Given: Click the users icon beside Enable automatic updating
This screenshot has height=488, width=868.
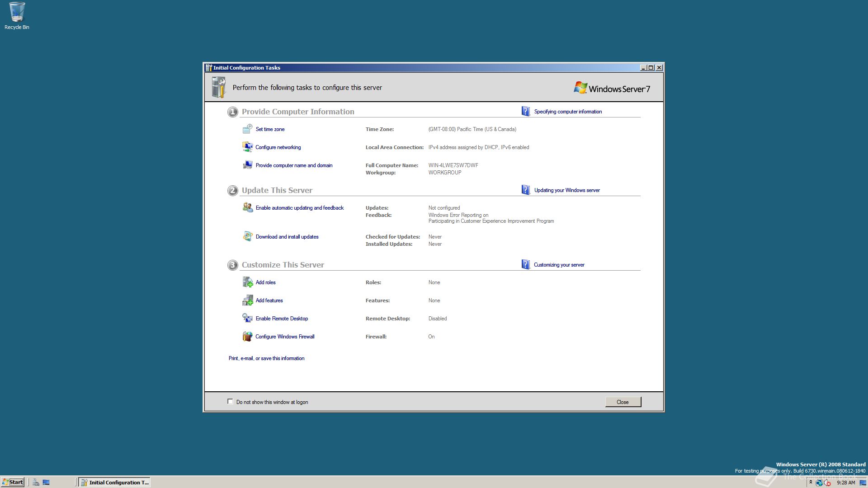Looking at the screenshot, I should click(x=247, y=208).
